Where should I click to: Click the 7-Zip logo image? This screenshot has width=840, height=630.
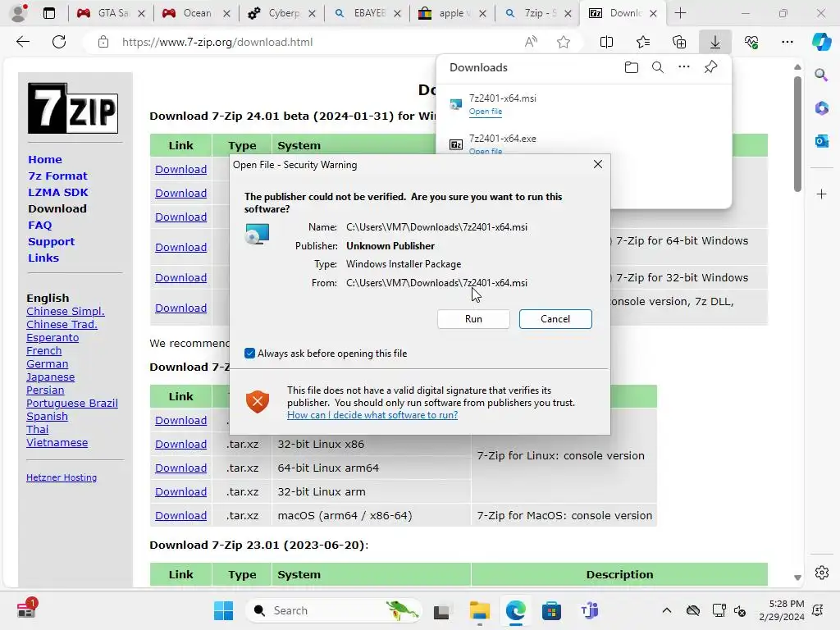click(x=73, y=108)
